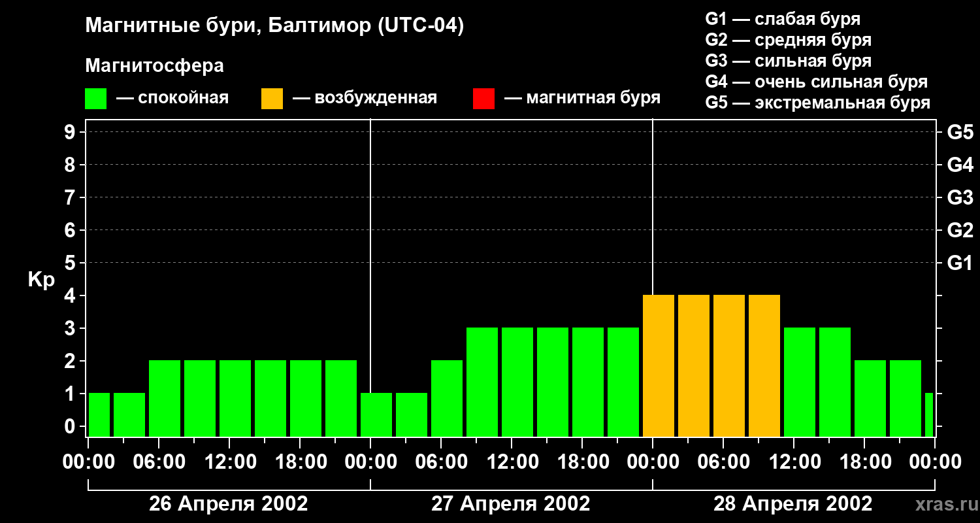980x523 pixels.
Task: Click the first orange Kp 4 bar on 28 Апреля
Action: (x=659, y=366)
